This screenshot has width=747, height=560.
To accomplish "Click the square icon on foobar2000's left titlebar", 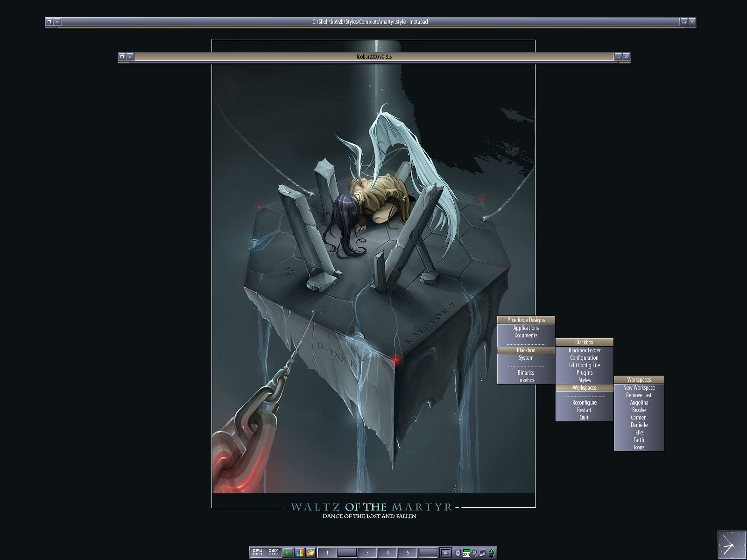I will (122, 56).
